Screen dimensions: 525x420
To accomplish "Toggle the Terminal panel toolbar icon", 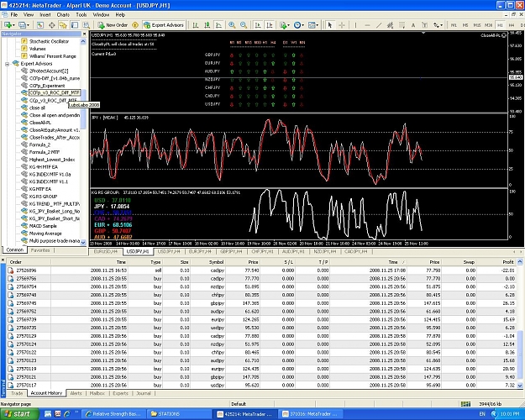I will tap(75, 25).
